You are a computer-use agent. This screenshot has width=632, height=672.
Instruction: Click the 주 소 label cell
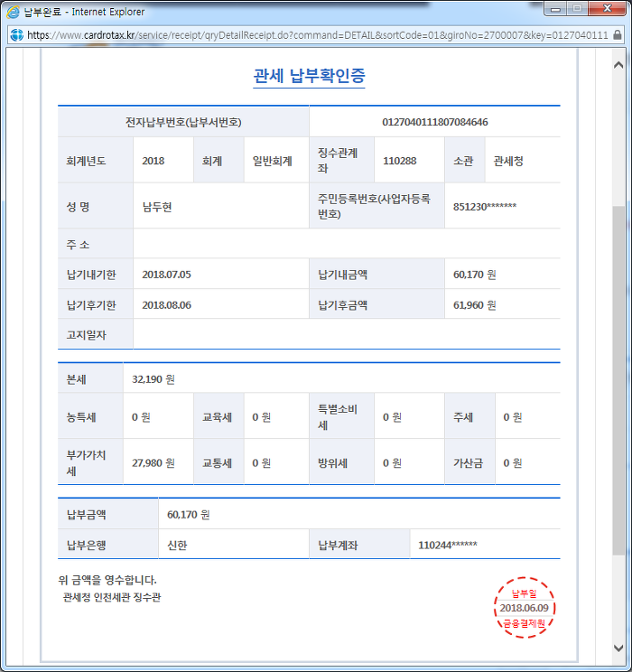[x=95, y=244]
